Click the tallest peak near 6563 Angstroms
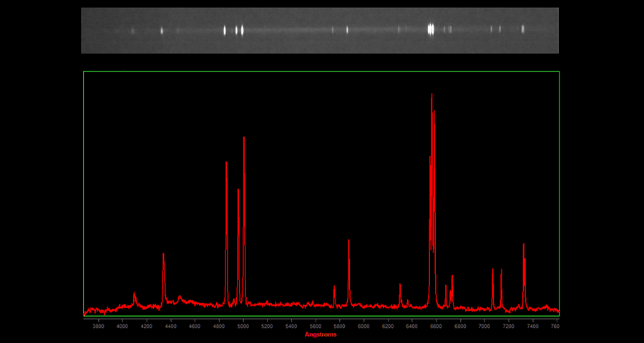This screenshot has height=343, width=644. click(431, 96)
